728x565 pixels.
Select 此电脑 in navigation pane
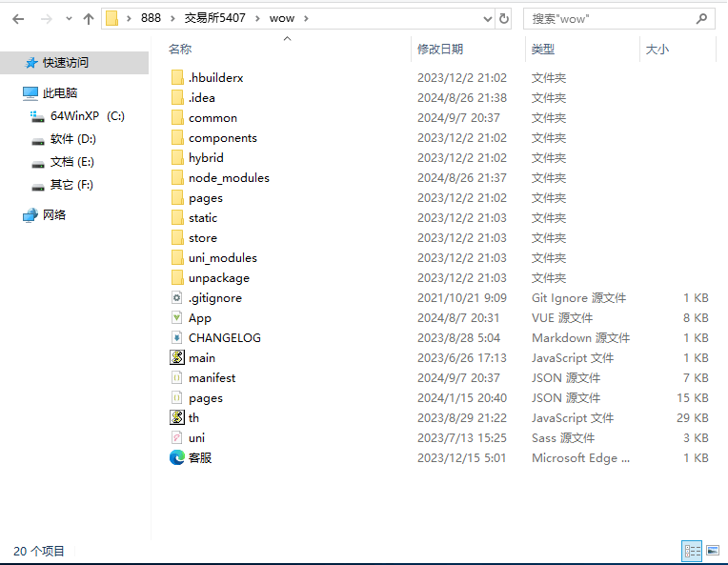tap(60, 93)
